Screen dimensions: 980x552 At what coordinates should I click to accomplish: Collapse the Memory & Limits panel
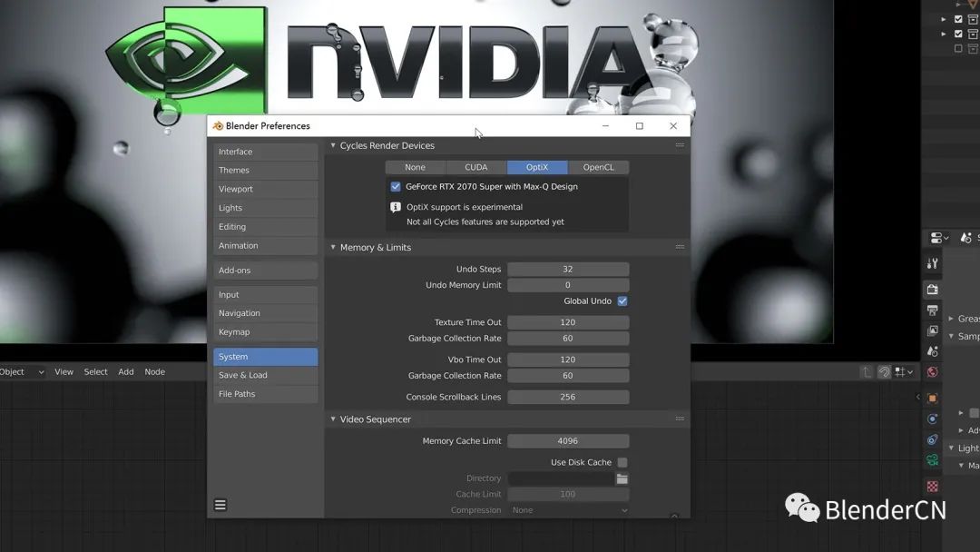pos(333,247)
